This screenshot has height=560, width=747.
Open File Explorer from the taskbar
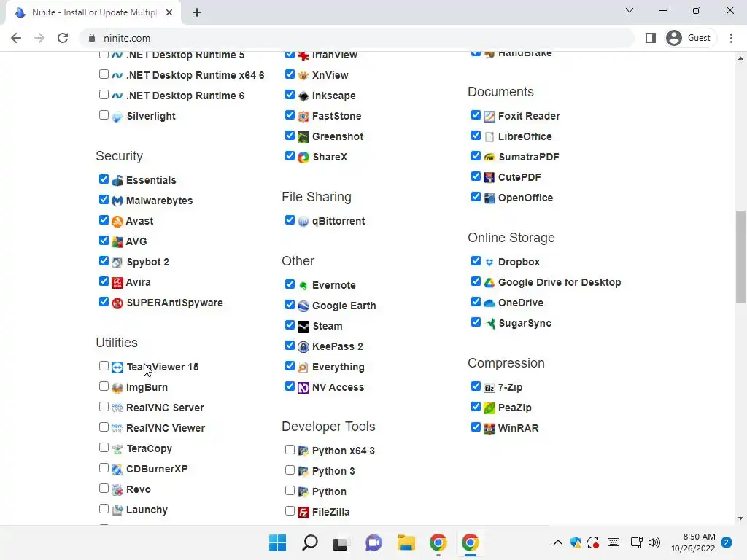coord(406,542)
